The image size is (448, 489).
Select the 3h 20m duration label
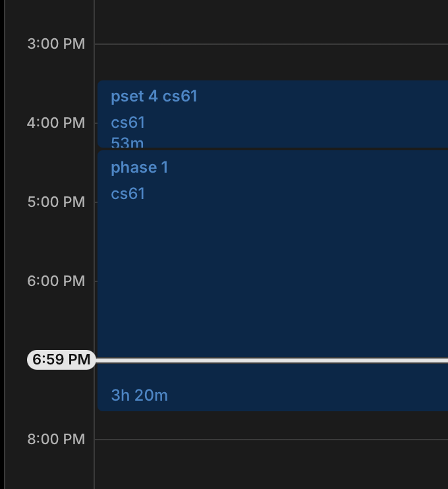point(140,395)
